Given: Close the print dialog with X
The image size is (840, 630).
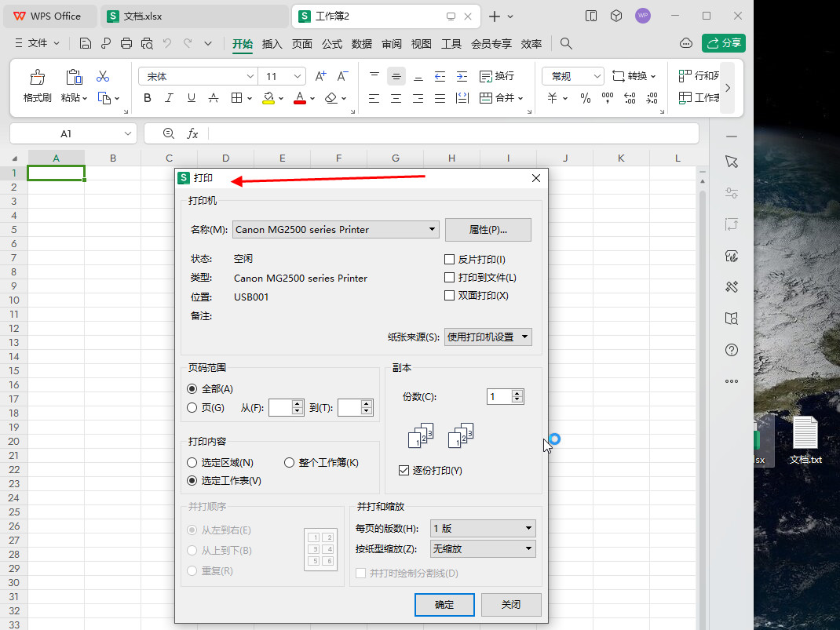Looking at the screenshot, I should click(536, 178).
